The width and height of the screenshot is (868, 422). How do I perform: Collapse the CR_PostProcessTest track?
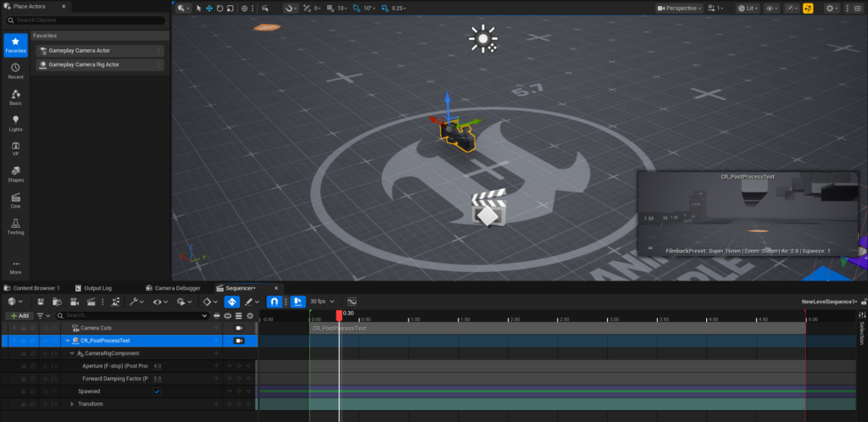pyautogui.click(x=67, y=341)
